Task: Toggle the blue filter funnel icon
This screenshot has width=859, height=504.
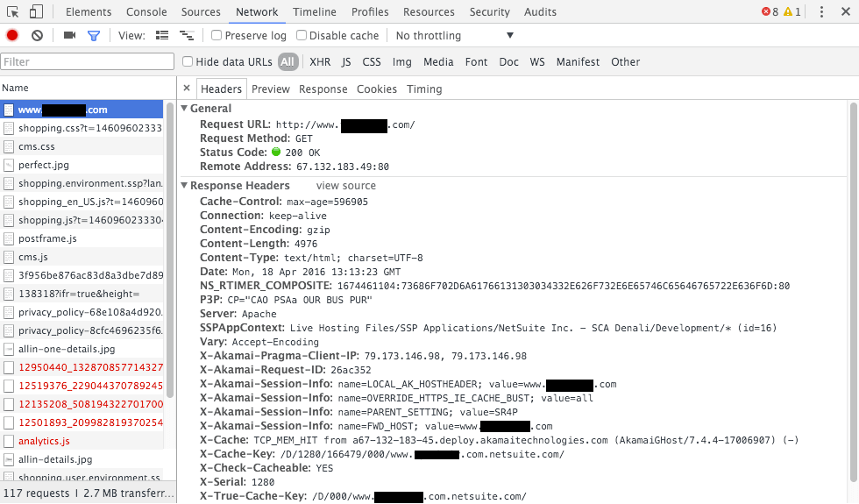Action: (94, 36)
